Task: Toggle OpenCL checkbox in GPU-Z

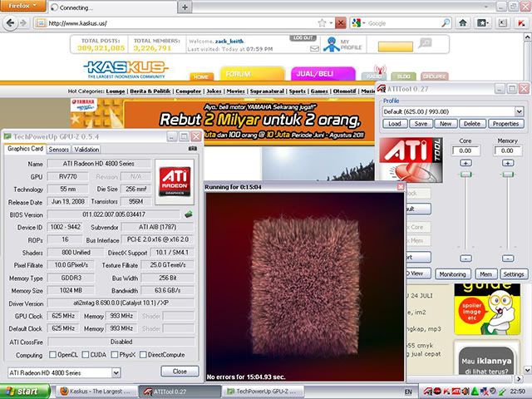Action: pyautogui.click(x=52, y=355)
